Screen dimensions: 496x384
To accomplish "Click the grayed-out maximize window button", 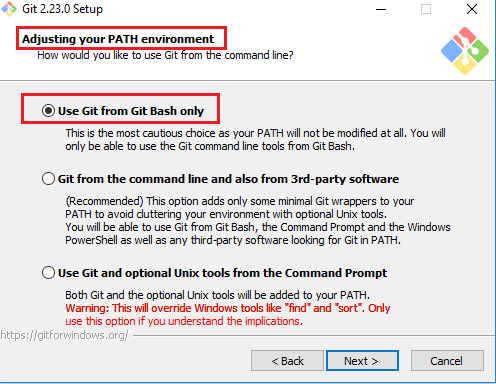I will [426, 9].
